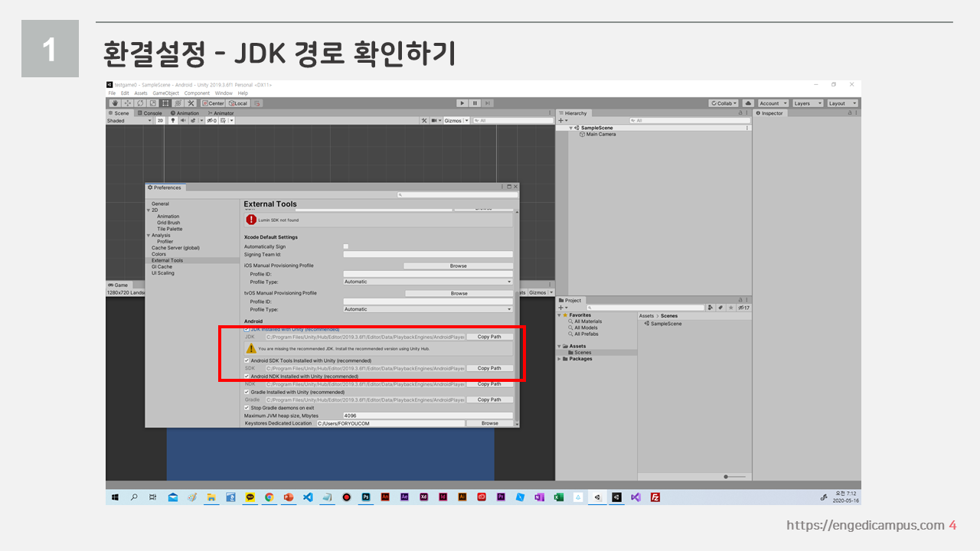Screen dimensions: 980x551
Task: Select the Move tool in Unity toolbar
Action: [x=128, y=103]
